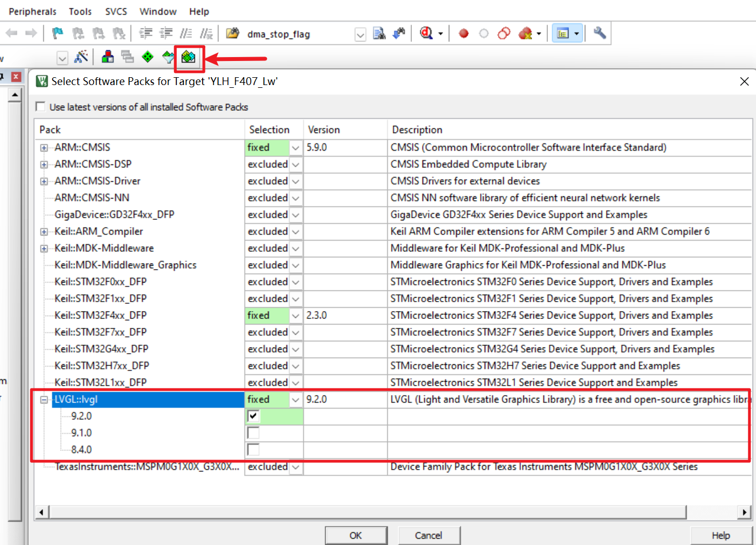Disable all breakpoints using the double-circle icon
756x545 pixels.
click(504, 34)
